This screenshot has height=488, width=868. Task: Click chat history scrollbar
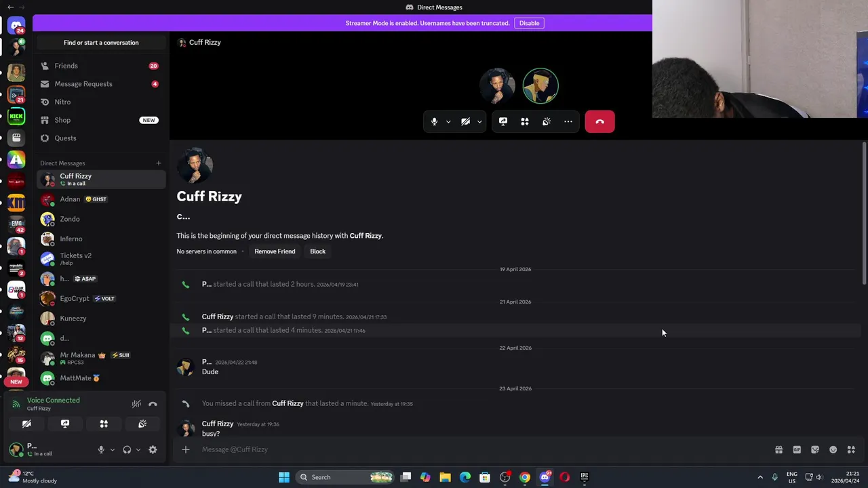click(864, 213)
